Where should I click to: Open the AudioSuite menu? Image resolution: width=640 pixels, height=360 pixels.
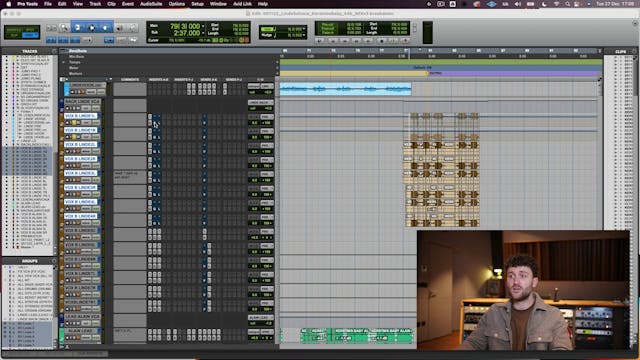pos(151,4)
